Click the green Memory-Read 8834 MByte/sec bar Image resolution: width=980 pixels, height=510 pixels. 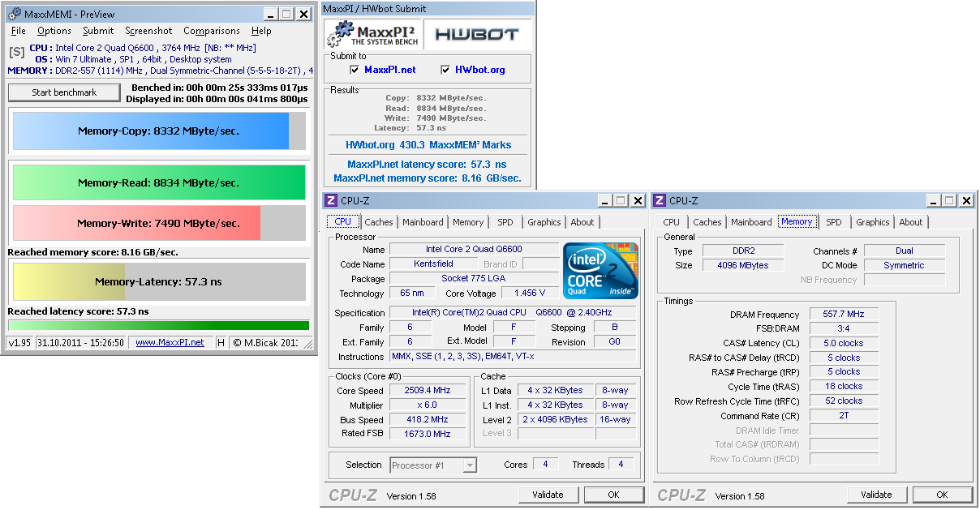[x=159, y=182]
